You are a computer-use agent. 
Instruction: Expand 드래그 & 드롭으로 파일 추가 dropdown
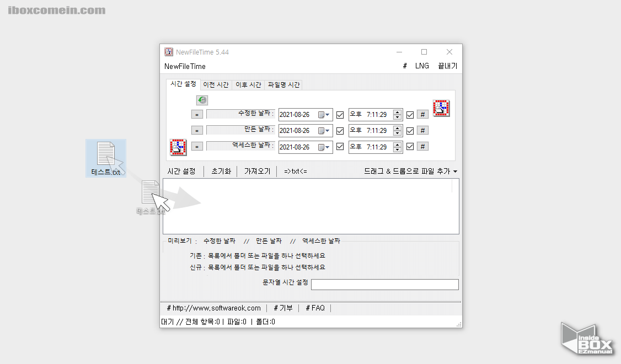[x=411, y=171]
